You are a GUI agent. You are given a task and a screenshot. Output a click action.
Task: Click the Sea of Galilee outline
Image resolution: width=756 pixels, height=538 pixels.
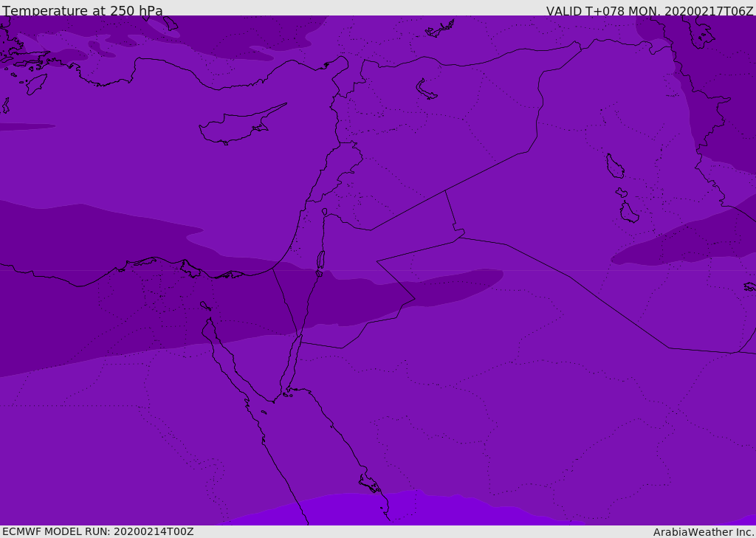pos(325,212)
